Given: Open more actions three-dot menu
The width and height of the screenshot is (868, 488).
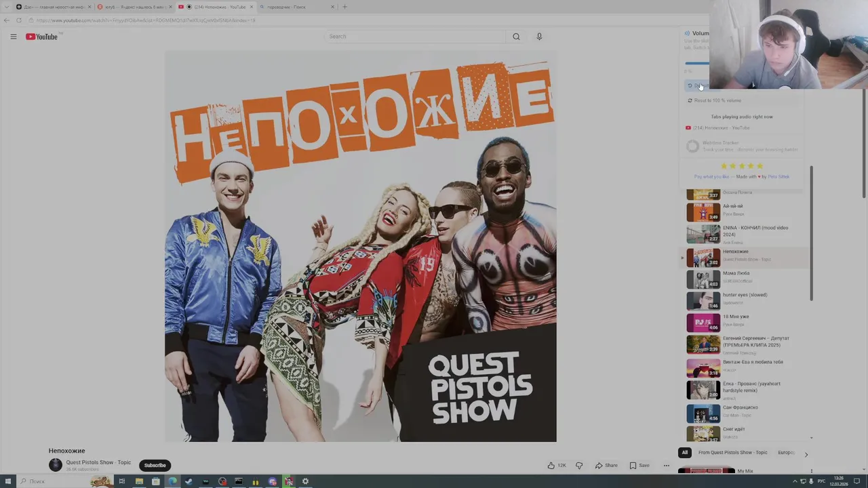Looking at the screenshot, I should coord(667,466).
